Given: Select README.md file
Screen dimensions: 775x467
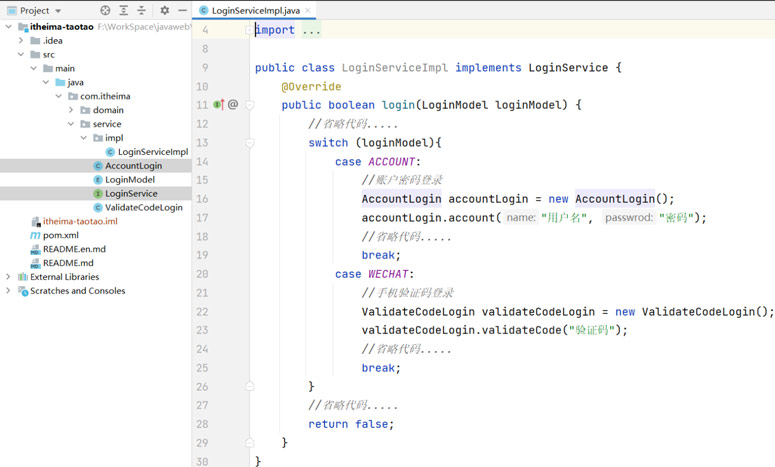Looking at the screenshot, I should pos(68,263).
